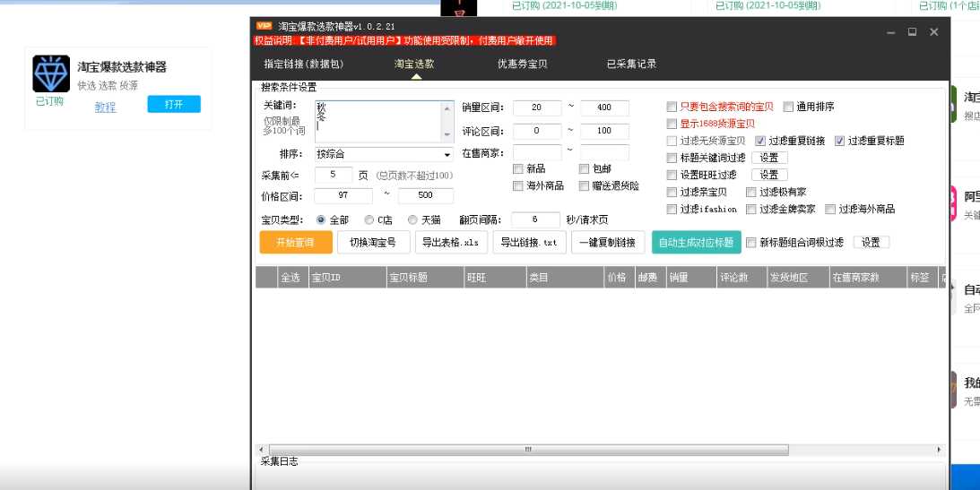Close the 淘宝爆款选款神器 window
The height and width of the screenshot is (490, 980).
click(x=933, y=32)
